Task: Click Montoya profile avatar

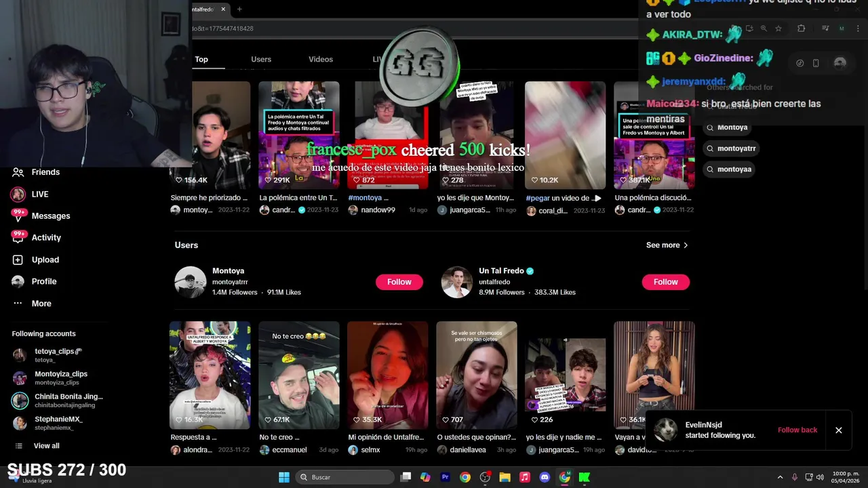Action: coord(190,282)
